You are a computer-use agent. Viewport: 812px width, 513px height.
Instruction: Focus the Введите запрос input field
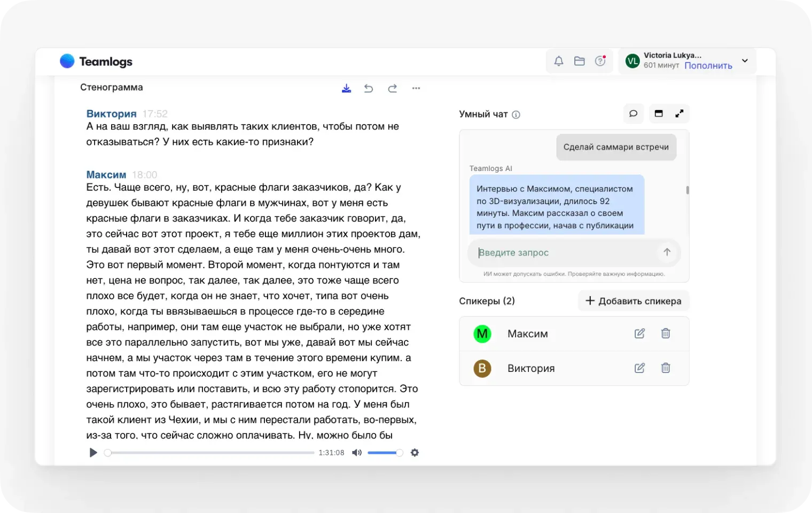tap(566, 253)
